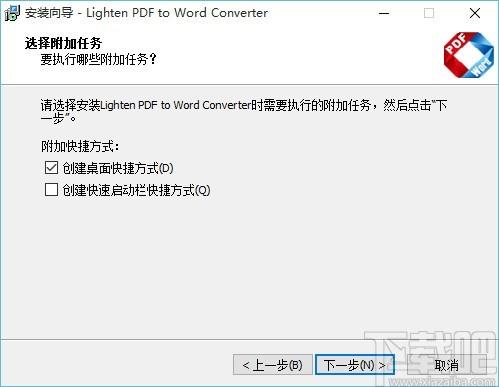Click the PDF to Word logo icon
The image size is (499, 387).
click(468, 55)
